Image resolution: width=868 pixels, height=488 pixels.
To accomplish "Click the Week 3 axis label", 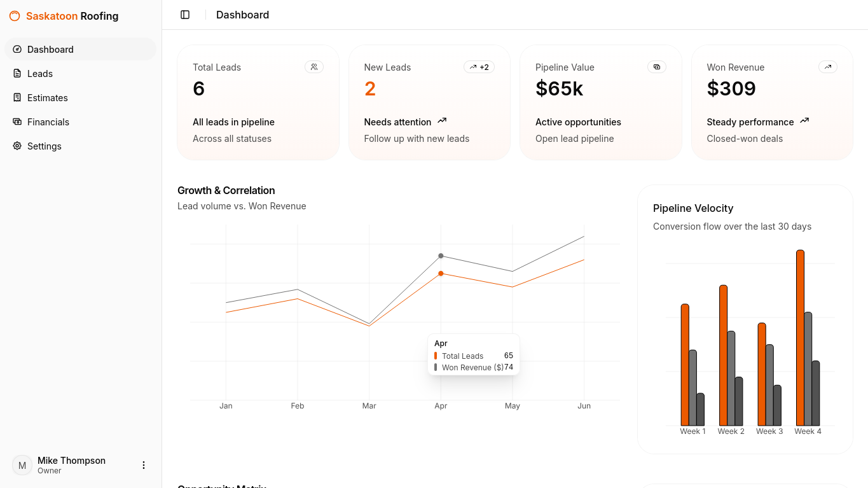I will (769, 431).
